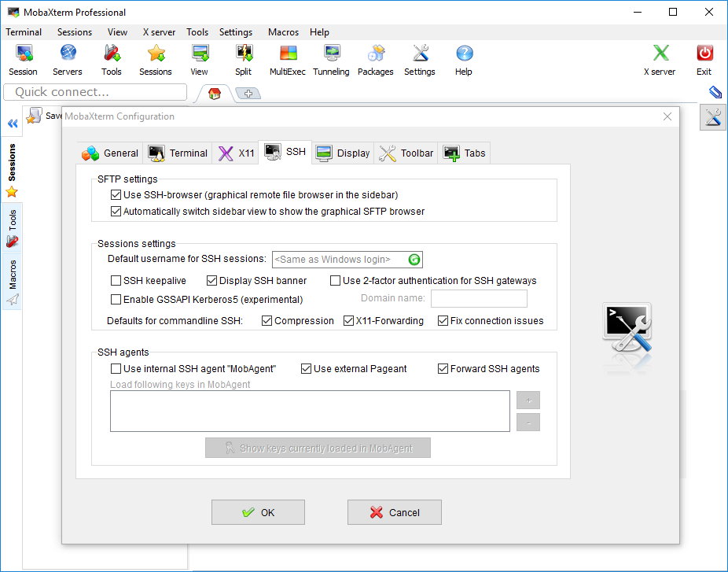Click the plus button to add key
Viewport: 728px width, 572px height.
pyautogui.click(x=528, y=400)
